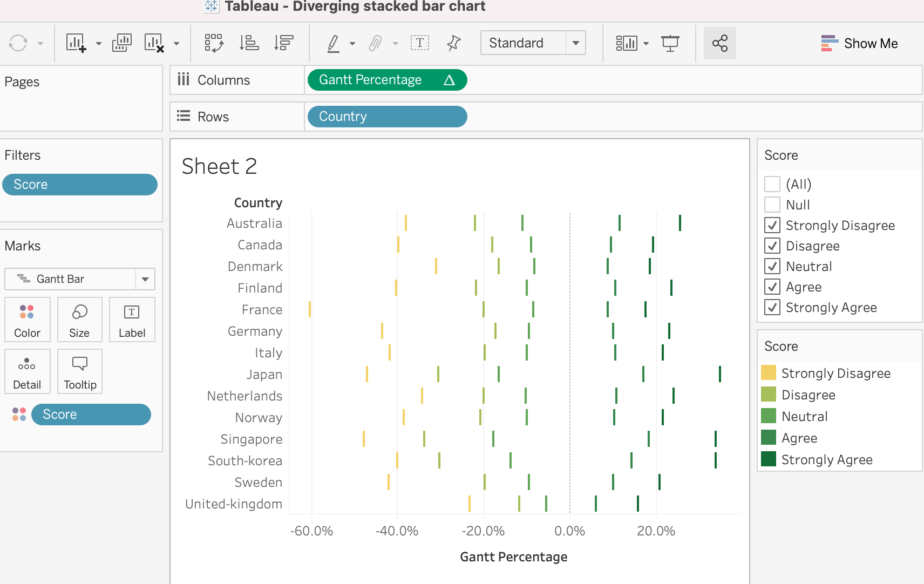The height and width of the screenshot is (584, 924).
Task: Sort ascending using toolbar icon
Action: (x=249, y=43)
